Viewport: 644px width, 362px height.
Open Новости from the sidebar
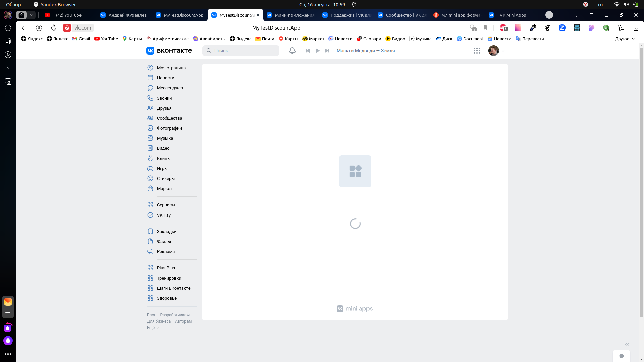pyautogui.click(x=165, y=78)
